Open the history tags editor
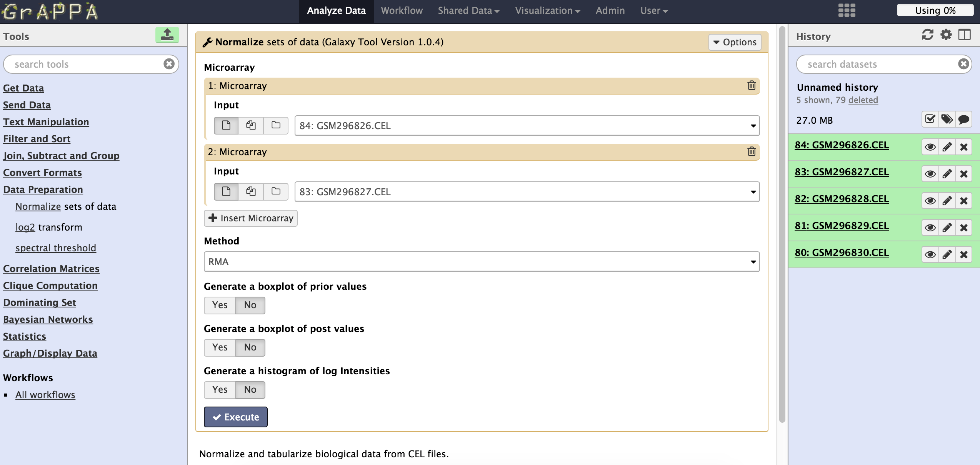980x465 pixels. [947, 120]
